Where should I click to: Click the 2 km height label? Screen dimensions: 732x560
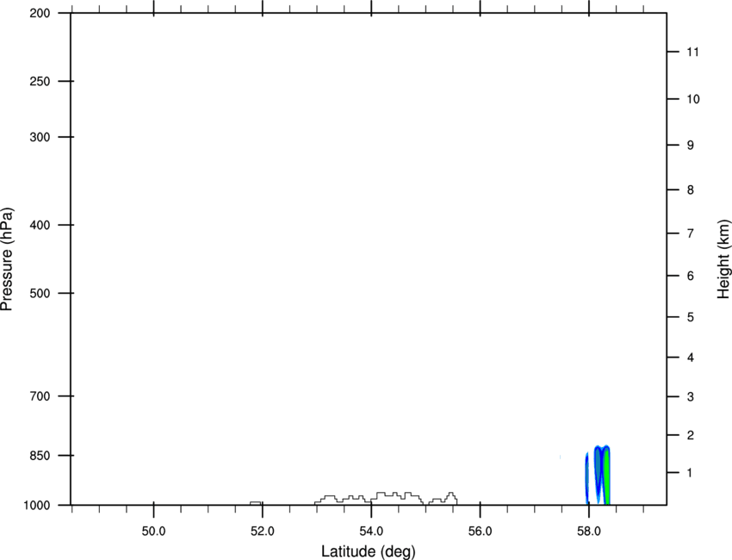[x=691, y=435]
